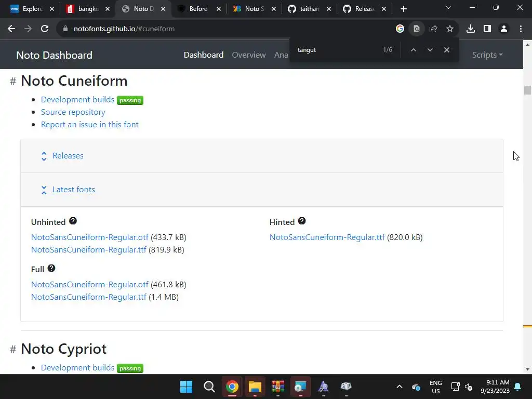Viewport: 532px width, 399px height.
Task: Download unhinted NotoSansCuneiform-Regular.ttf 819.9 kB
Action: (x=88, y=250)
